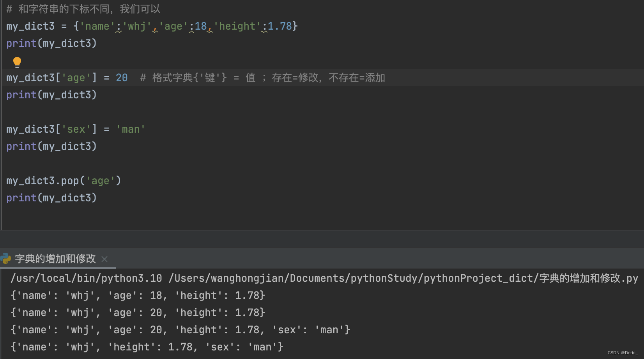The height and width of the screenshot is (359, 644).
Task: Click the first print(my_dict3) call
Action: (51, 43)
